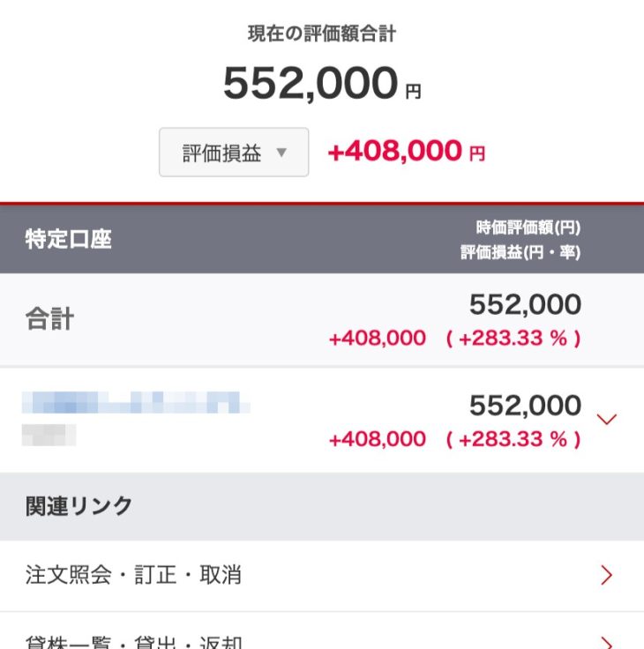Click +283.33 % in the 合計 row
644x649 pixels.
(513, 339)
